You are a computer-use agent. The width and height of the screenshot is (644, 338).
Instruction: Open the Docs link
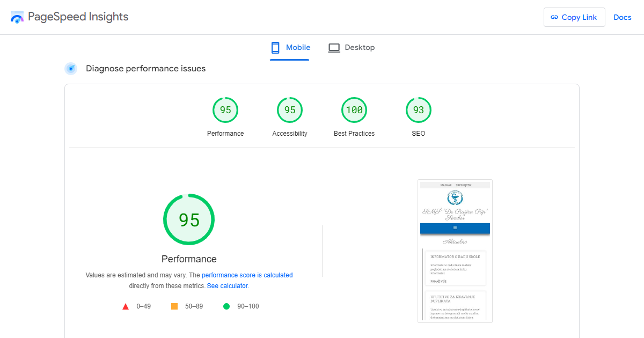623,17
